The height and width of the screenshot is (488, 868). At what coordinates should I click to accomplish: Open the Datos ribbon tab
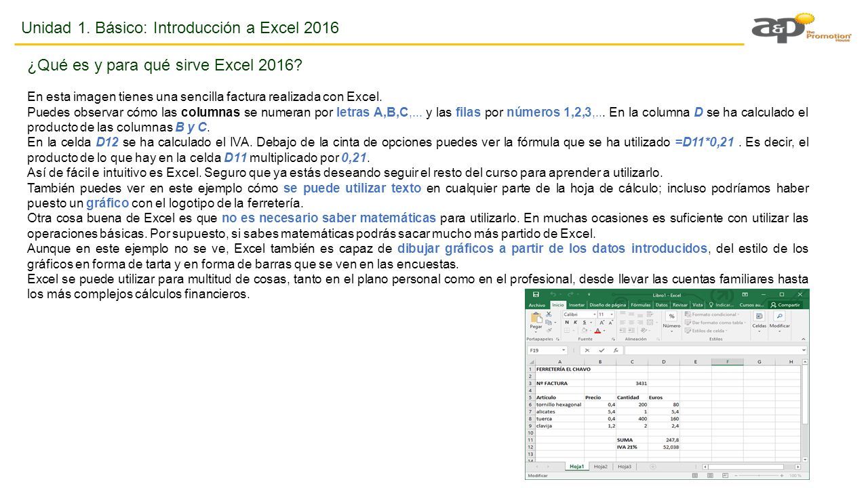(x=661, y=305)
